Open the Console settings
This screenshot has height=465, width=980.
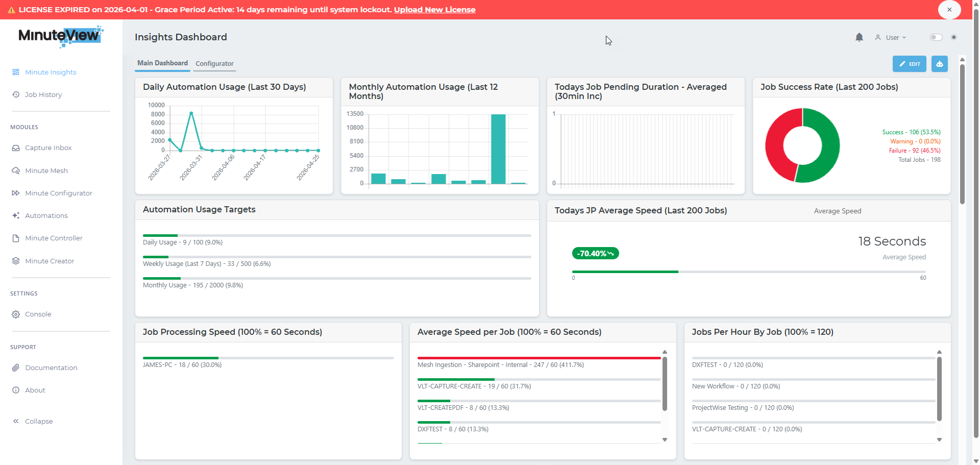pyautogui.click(x=38, y=314)
